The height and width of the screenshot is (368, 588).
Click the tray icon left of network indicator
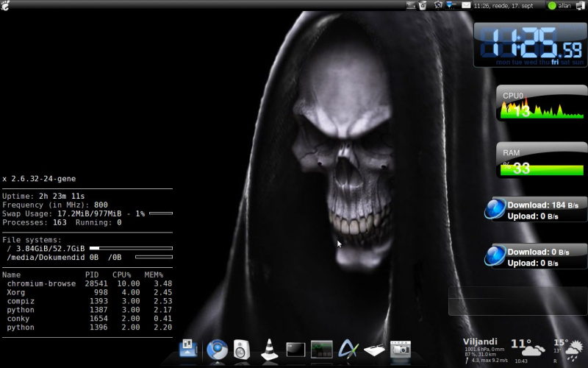click(x=438, y=5)
